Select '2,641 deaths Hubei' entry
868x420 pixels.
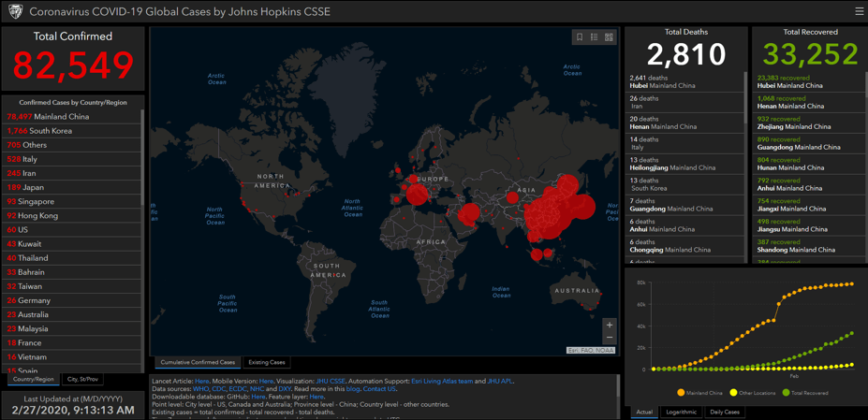685,82
